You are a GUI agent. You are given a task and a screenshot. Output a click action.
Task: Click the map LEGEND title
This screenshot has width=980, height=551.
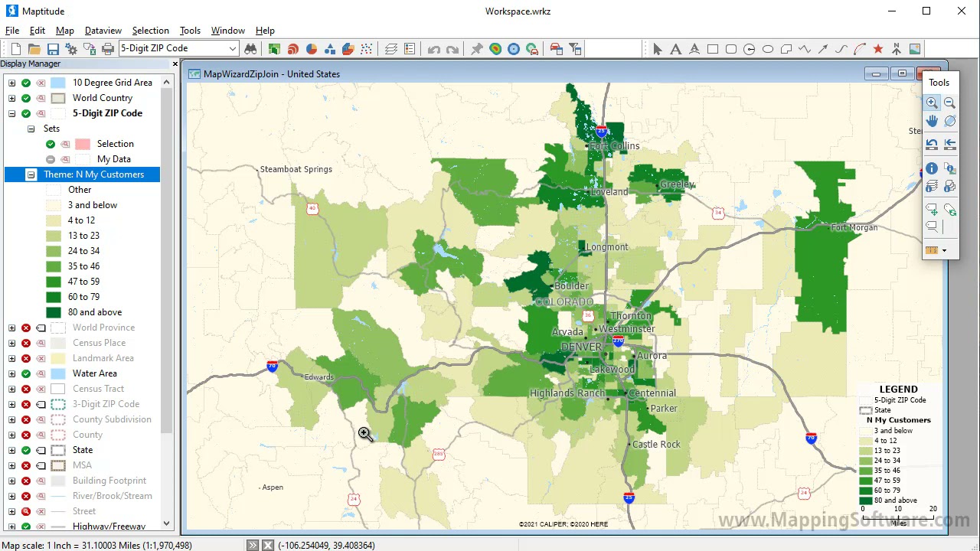[x=898, y=390]
